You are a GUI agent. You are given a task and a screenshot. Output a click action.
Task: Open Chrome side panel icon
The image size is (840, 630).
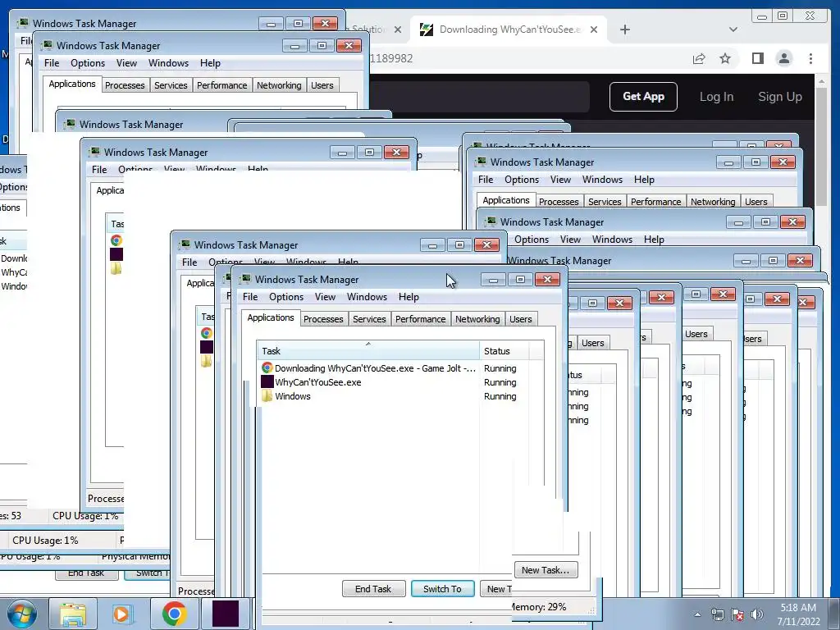click(x=757, y=58)
